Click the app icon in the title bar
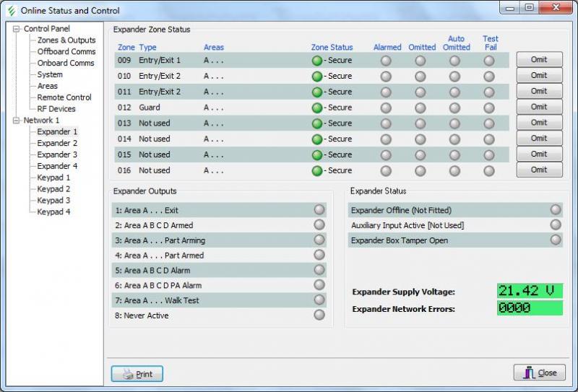 pyautogui.click(x=11, y=11)
